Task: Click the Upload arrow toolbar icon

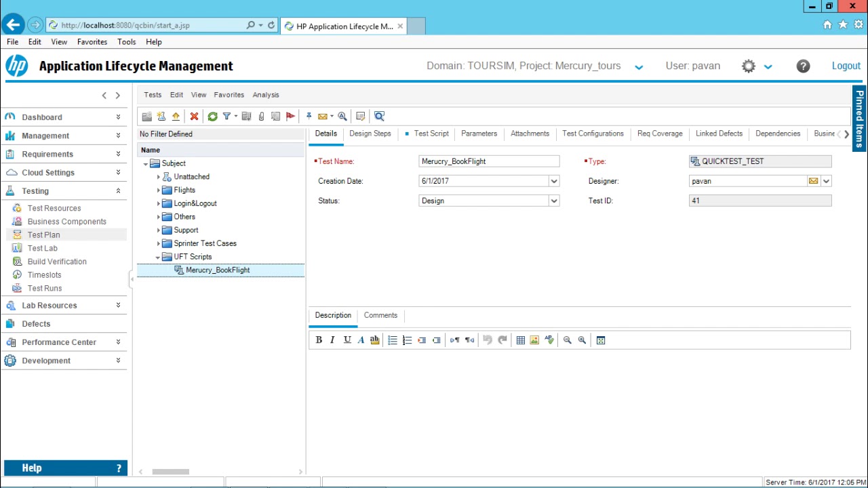Action: (176, 117)
